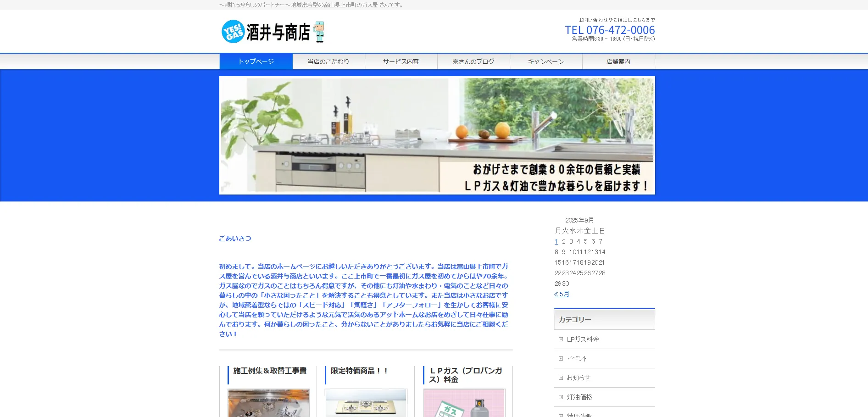The image size is (868, 417).
Task: Click the gas stove thumbnail under 施工例集
Action: coord(269,403)
